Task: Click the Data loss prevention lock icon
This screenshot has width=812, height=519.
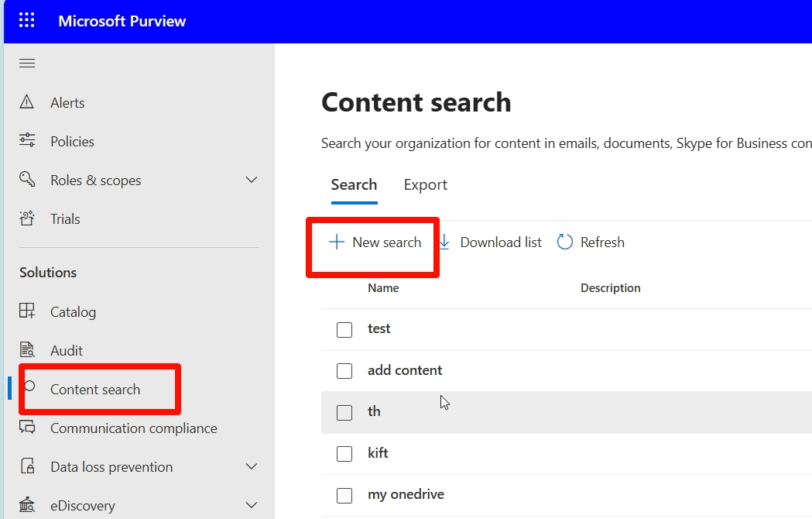Action: click(27, 466)
